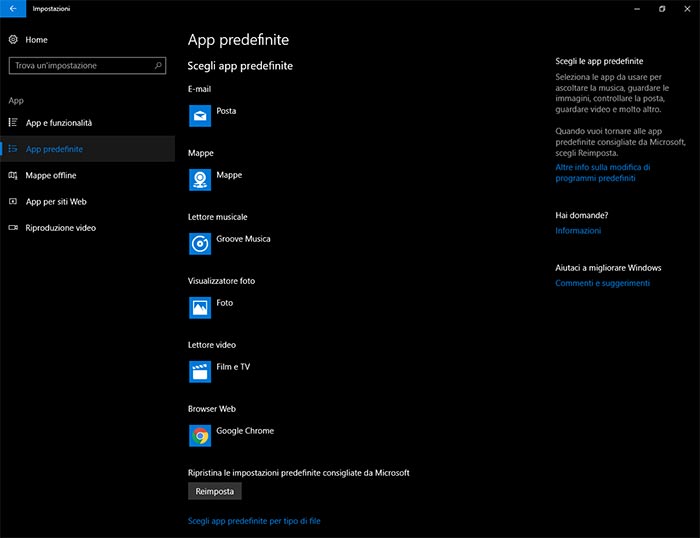Click the Posta mail app icon

[x=200, y=116]
